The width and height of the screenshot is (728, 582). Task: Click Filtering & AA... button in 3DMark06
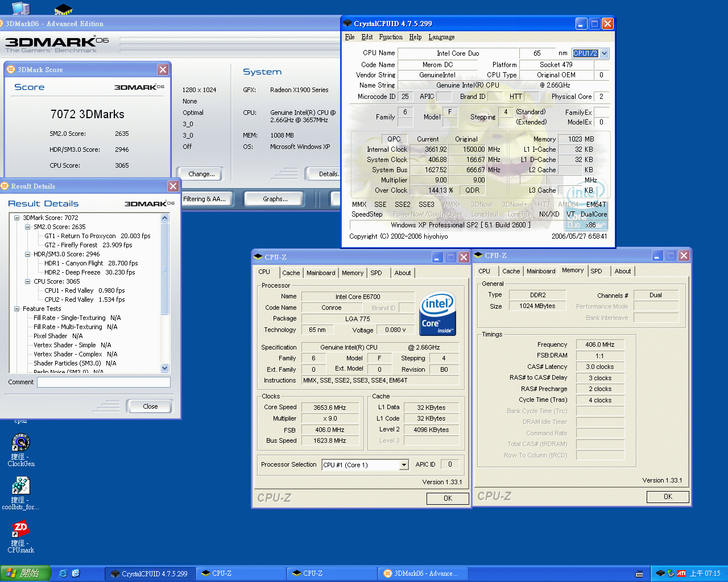pyautogui.click(x=205, y=199)
